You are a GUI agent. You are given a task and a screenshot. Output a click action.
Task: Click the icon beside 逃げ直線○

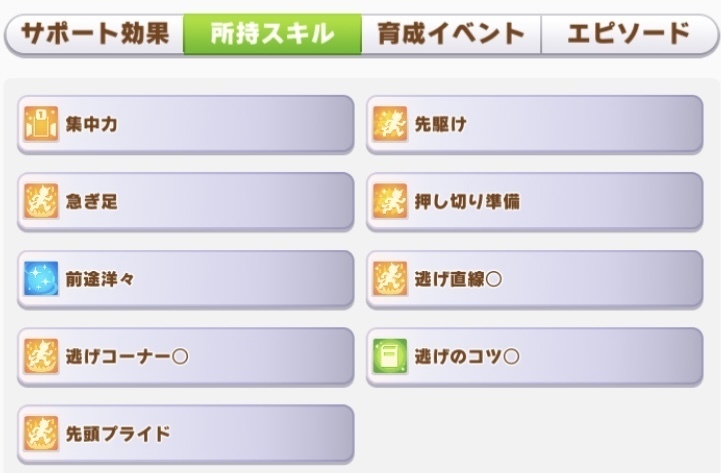tap(390, 279)
